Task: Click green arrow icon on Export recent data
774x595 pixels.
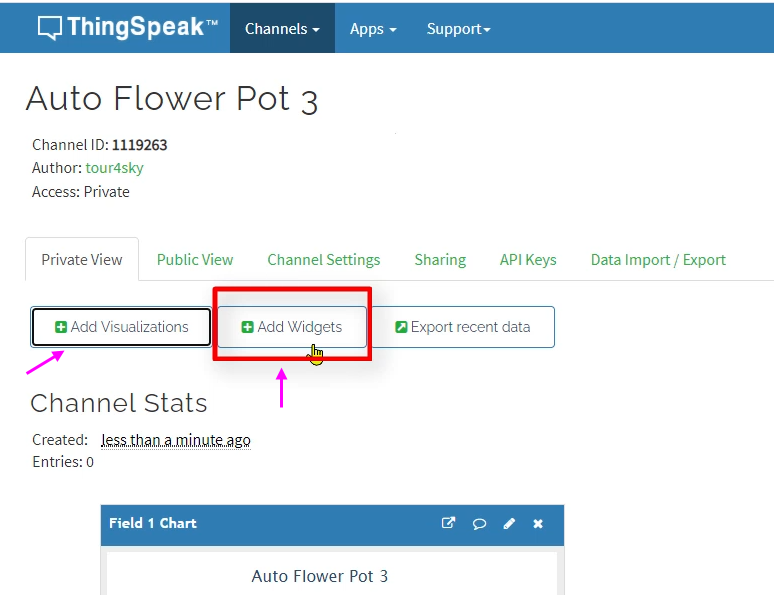Action: click(x=401, y=327)
